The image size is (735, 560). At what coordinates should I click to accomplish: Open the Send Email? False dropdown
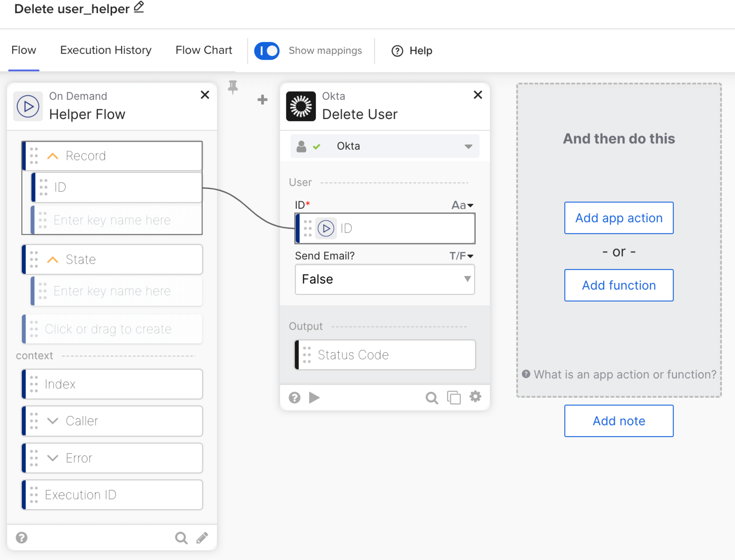pos(385,279)
